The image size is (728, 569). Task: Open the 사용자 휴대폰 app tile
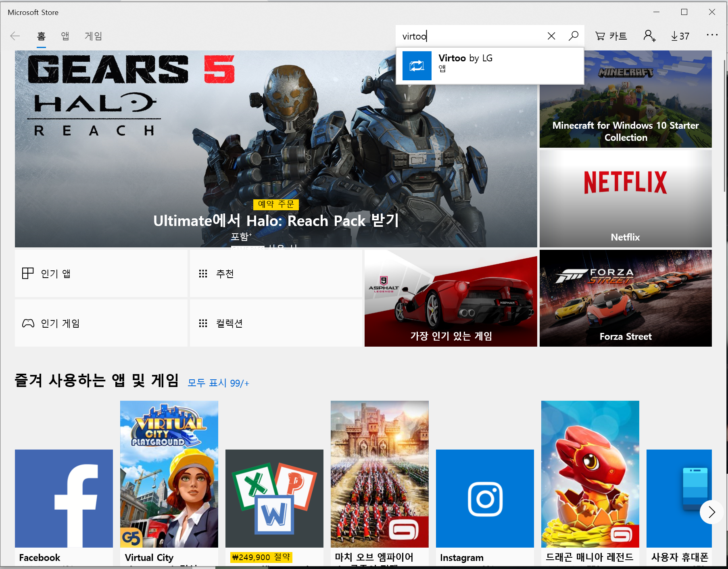(679, 508)
